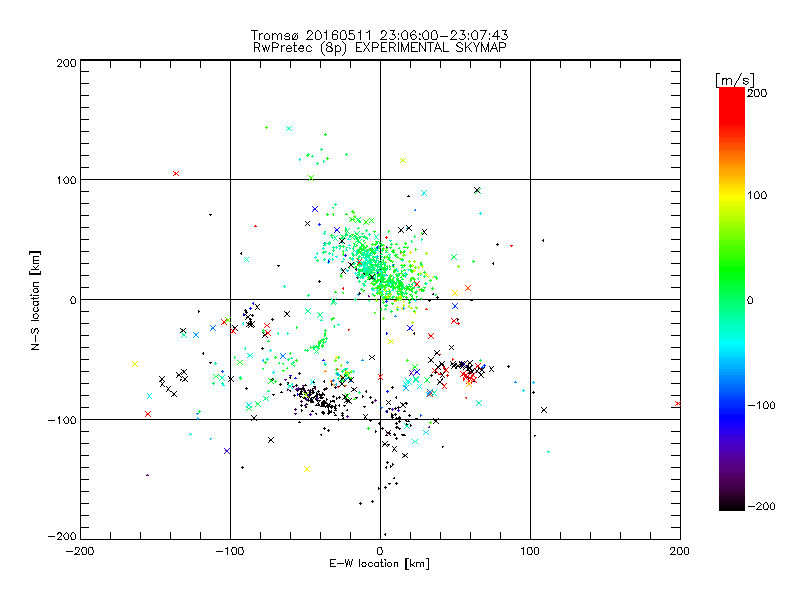Click the red X marker at the plot's right edge
Image resolution: width=800 pixels, height=600 pixels.
pyautogui.click(x=678, y=404)
